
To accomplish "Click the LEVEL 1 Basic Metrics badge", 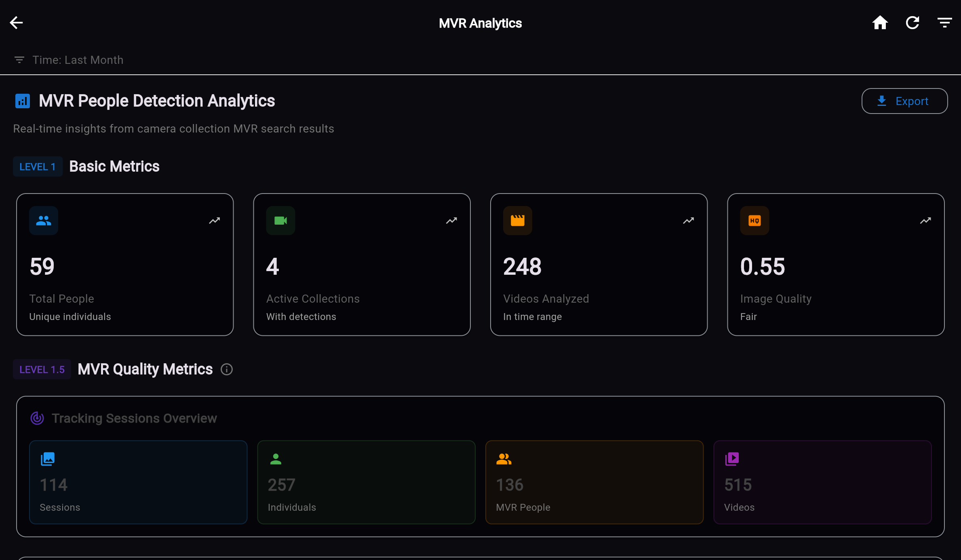I will (37, 166).
